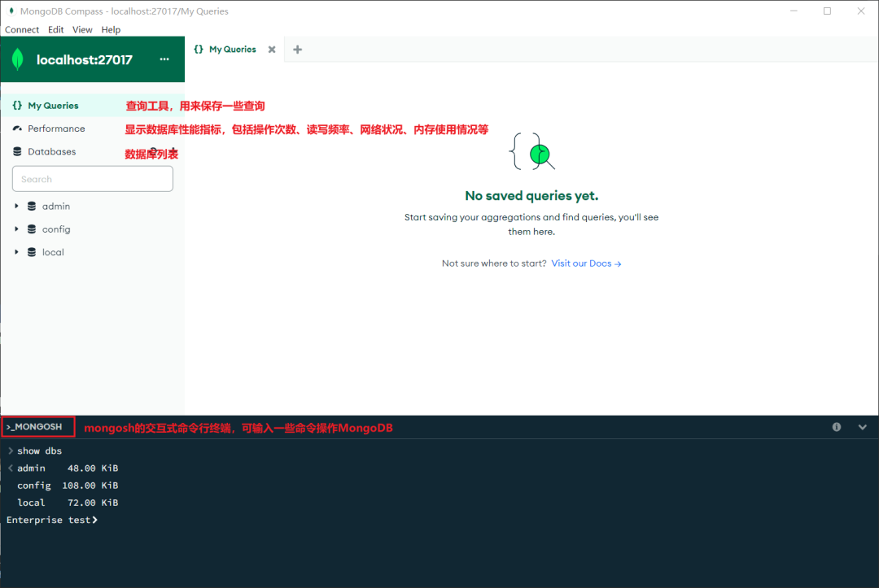Click the Compass window title bar icon
Screen dimensions: 879x588
(x=11, y=11)
